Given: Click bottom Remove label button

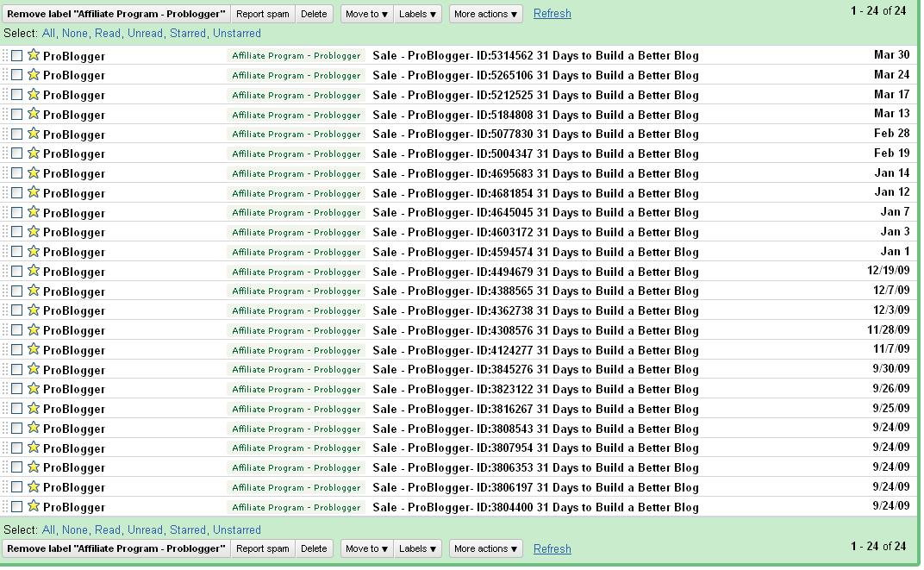Looking at the screenshot, I should 116,548.
